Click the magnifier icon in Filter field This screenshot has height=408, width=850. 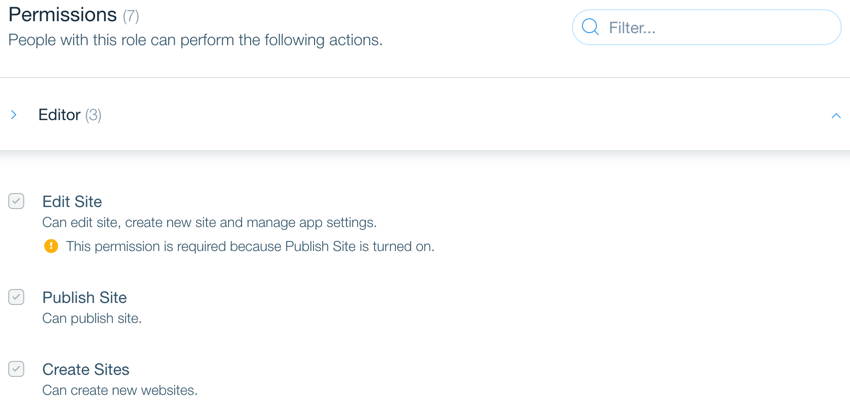click(590, 27)
